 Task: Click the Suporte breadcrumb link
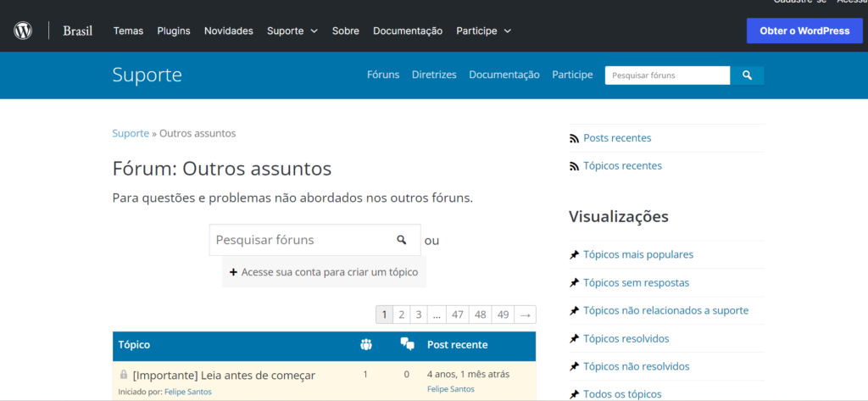tap(131, 133)
